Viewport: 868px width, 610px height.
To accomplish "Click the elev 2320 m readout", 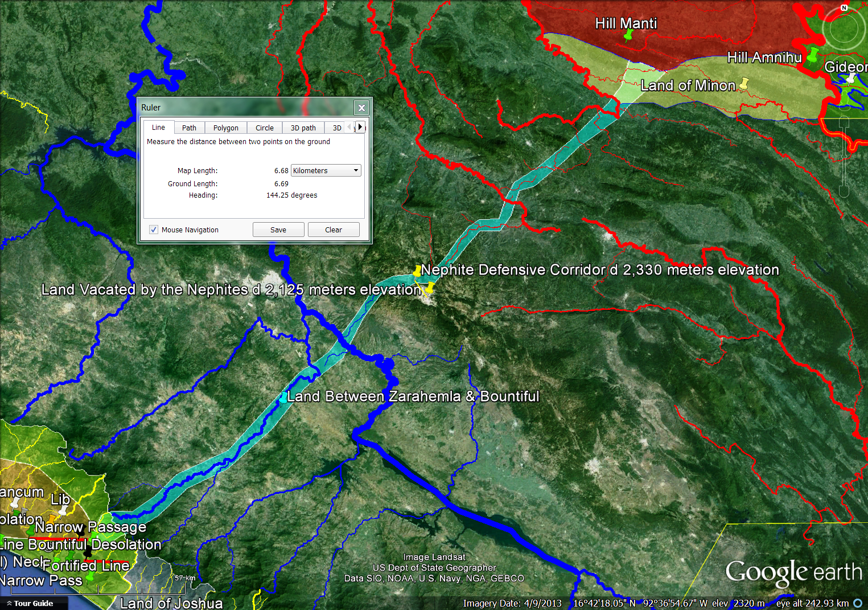I will click(739, 603).
